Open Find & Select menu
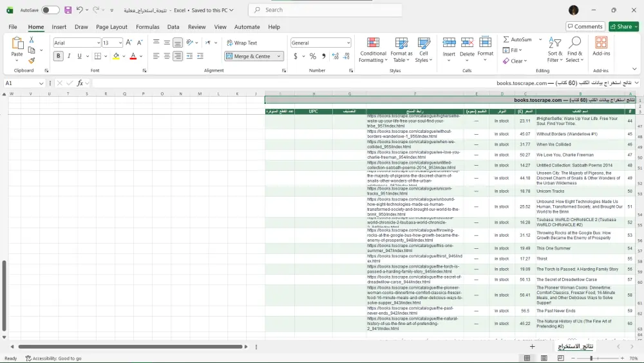Image resolution: width=644 pixels, height=363 pixels. tap(574, 50)
